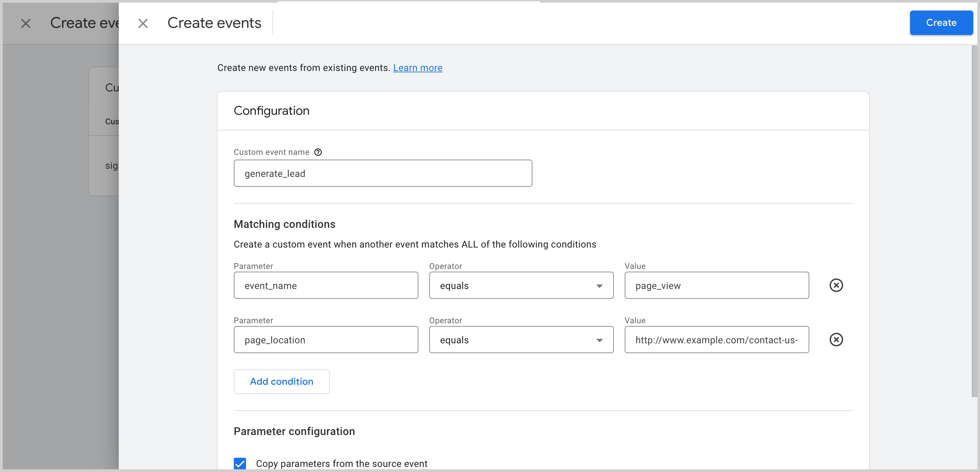The image size is (980, 472).
Task: Click the close icon on page_location condition
Action: tap(836, 339)
